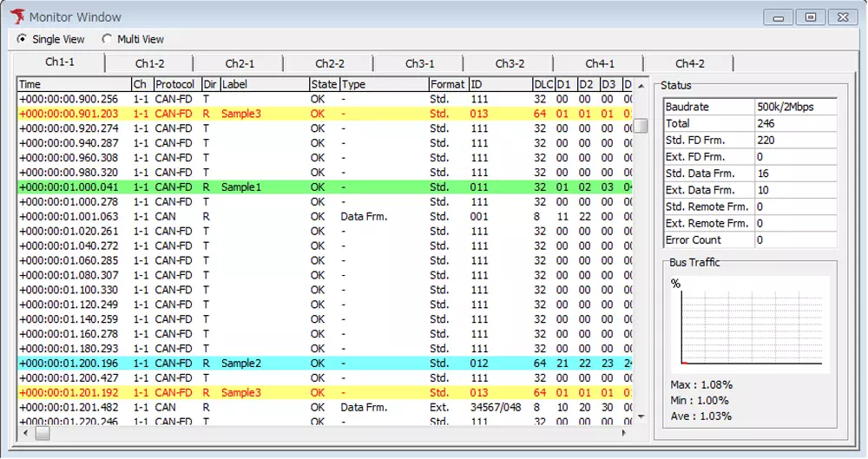Click horizontal scrollbar left arrow
The width and height of the screenshot is (868, 459).
tap(24, 432)
